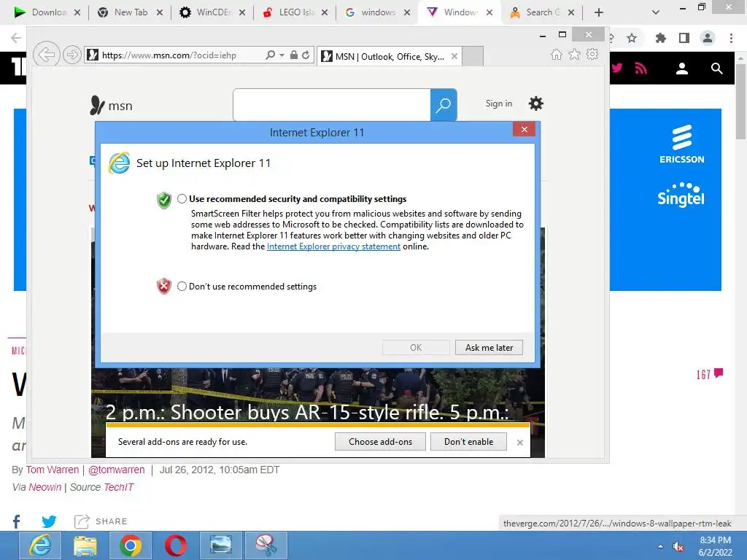Viewport: 747px width, 560px height.
Task: Open Google Chrome from taskbar
Action: [x=131, y=545]
